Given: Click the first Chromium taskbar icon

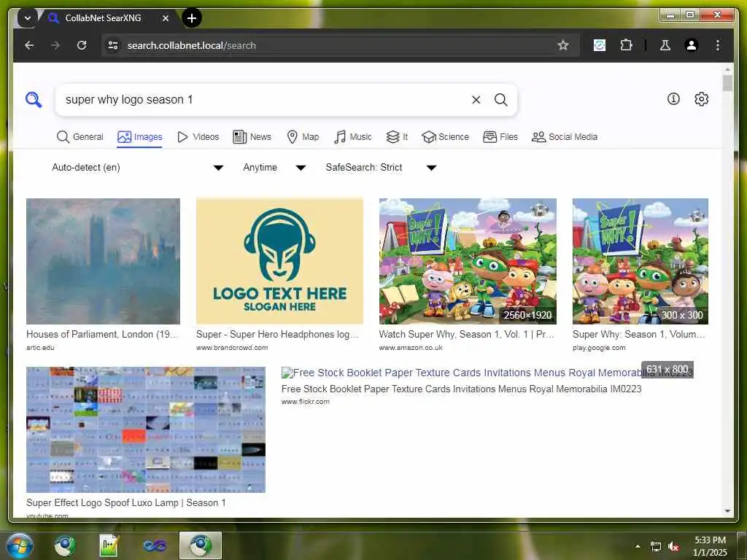Looking at the screenshot, I should pos(65,545).
